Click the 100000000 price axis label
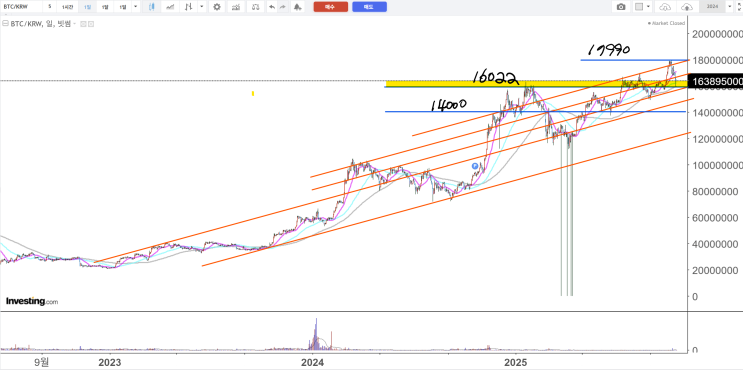The height and width of the screenshot is (370, 743). (717, 165)
